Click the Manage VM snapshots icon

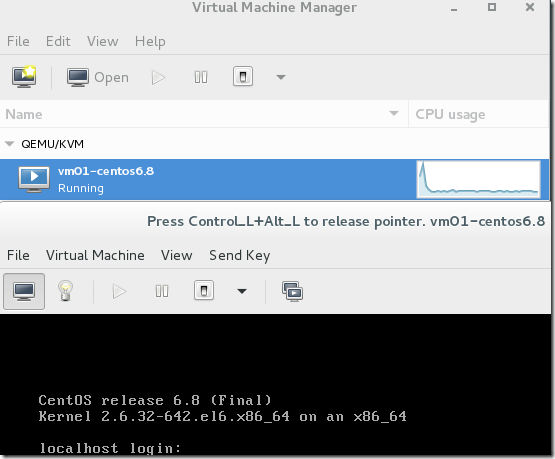click(292, 291)
